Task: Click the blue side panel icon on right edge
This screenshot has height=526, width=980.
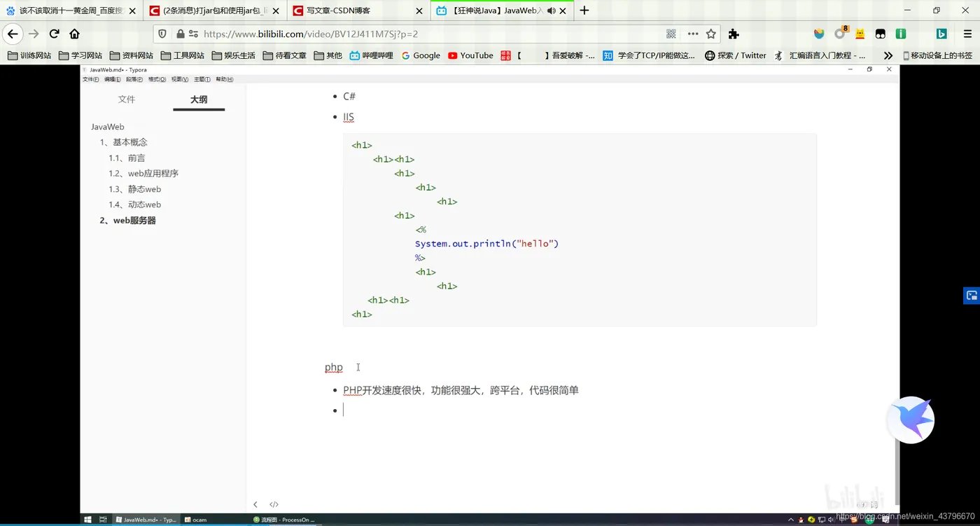Action: click(x=972, y=295)
